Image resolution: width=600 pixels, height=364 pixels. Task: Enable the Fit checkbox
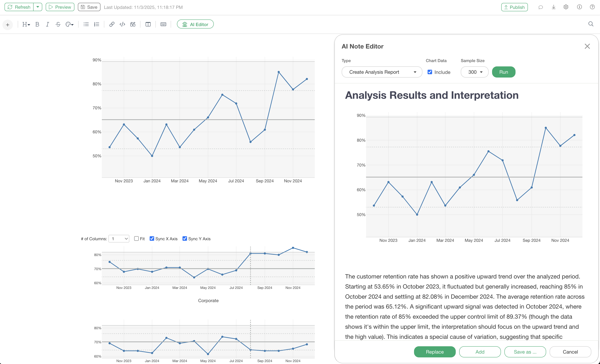point(136,239)
